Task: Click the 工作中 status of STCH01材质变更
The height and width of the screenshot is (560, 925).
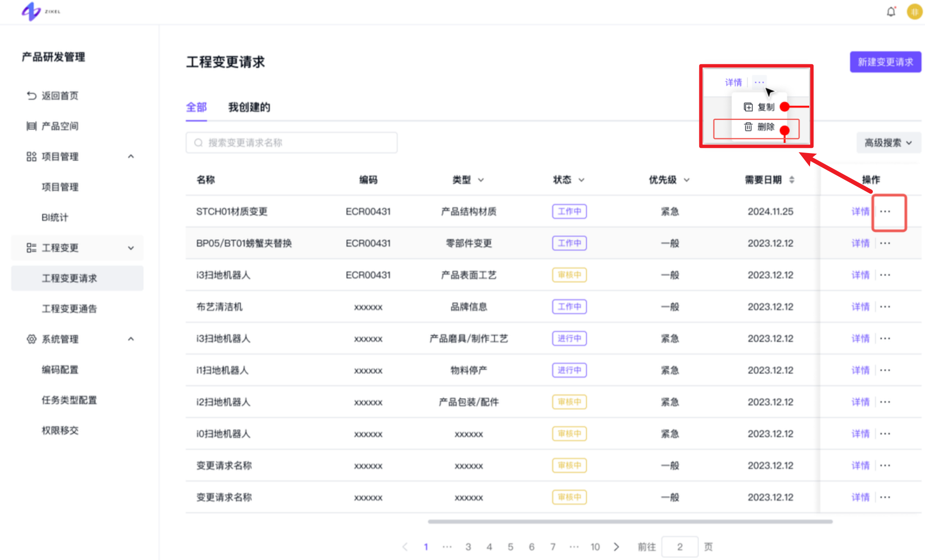Action: point(569,211)
